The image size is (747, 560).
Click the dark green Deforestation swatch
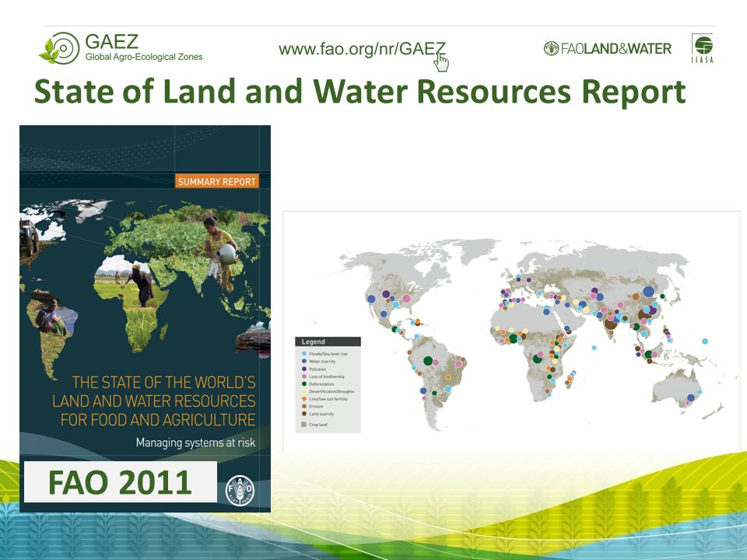click(x=303, y=383)
